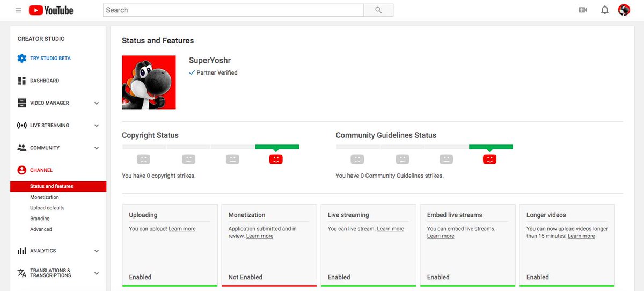Screen dimensions: 644x291
Task: Click the Try Studio Beta link
Action: pos(50,58)
